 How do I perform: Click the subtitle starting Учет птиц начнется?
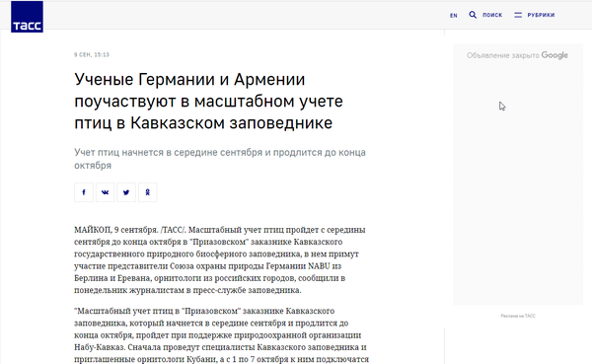tap(220, 159)
